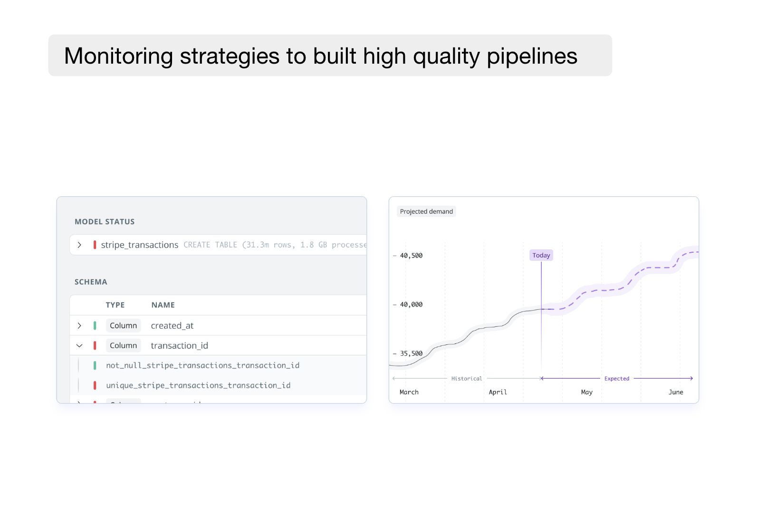The width and height of the screenshot is (767, 532).
Task: Click the Column type badge for transaction_id
Action: pos(124,346)
